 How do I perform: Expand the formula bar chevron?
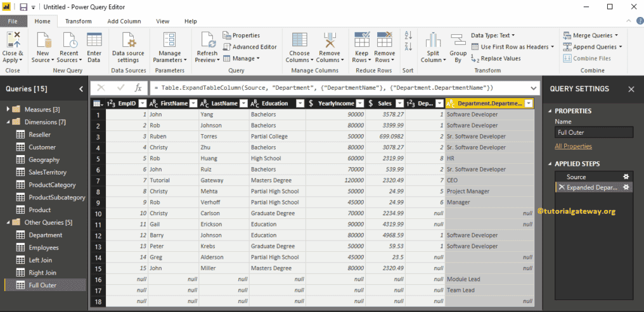tap(534, 88)
